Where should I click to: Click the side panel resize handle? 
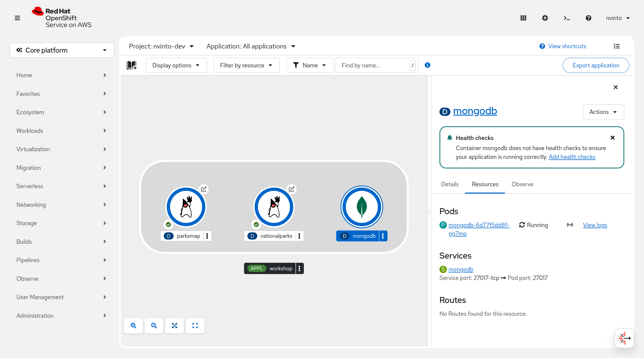pyautogui.click(x=429, y=211)
